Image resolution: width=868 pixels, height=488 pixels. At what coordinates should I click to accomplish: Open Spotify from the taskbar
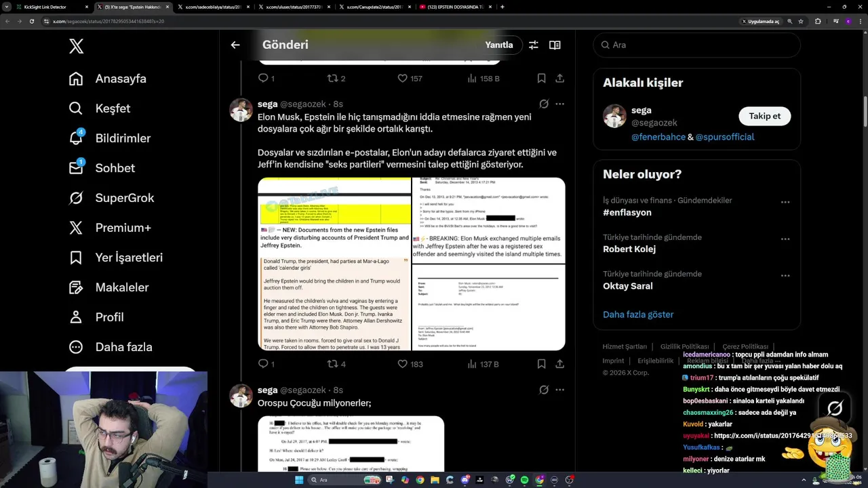tap(525, 480)
